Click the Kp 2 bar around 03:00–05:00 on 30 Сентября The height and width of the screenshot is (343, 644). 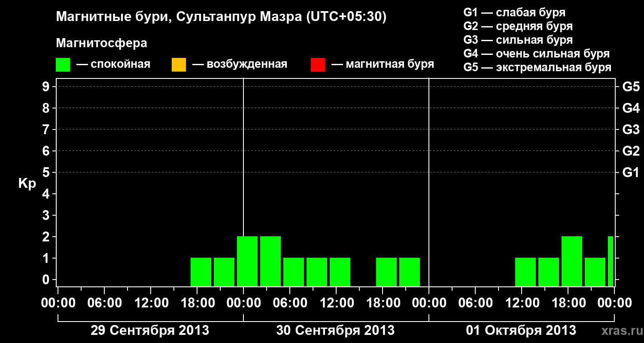pos(270,261)
